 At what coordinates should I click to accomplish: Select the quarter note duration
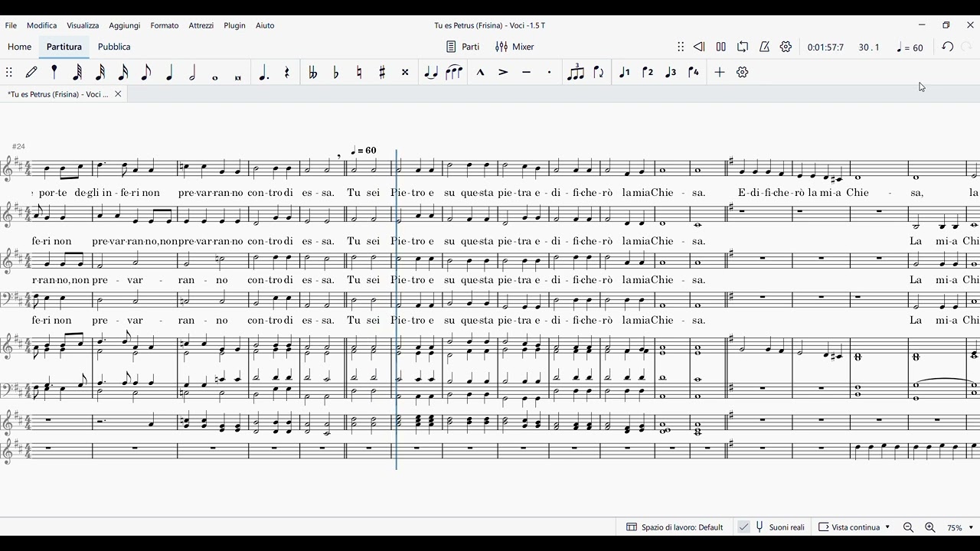pos(169,72)
